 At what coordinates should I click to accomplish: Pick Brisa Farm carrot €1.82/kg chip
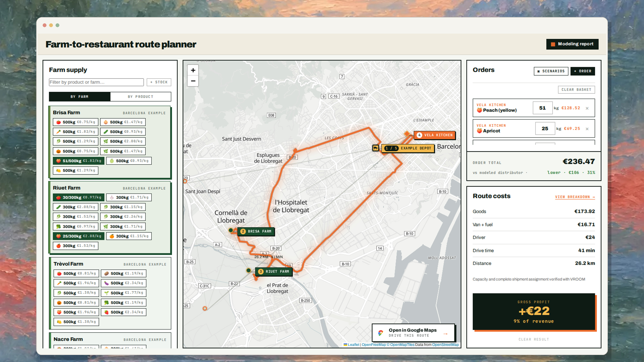point(75,132)
